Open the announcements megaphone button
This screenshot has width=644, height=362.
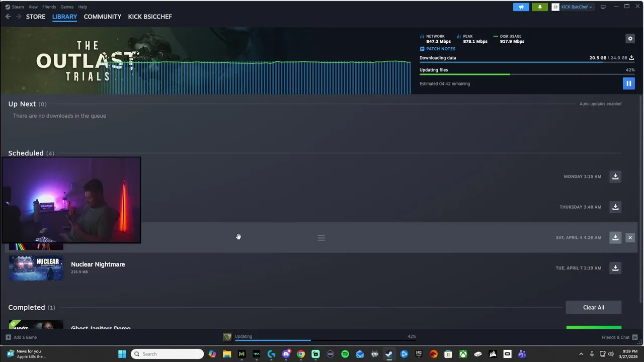pos(521,7)
